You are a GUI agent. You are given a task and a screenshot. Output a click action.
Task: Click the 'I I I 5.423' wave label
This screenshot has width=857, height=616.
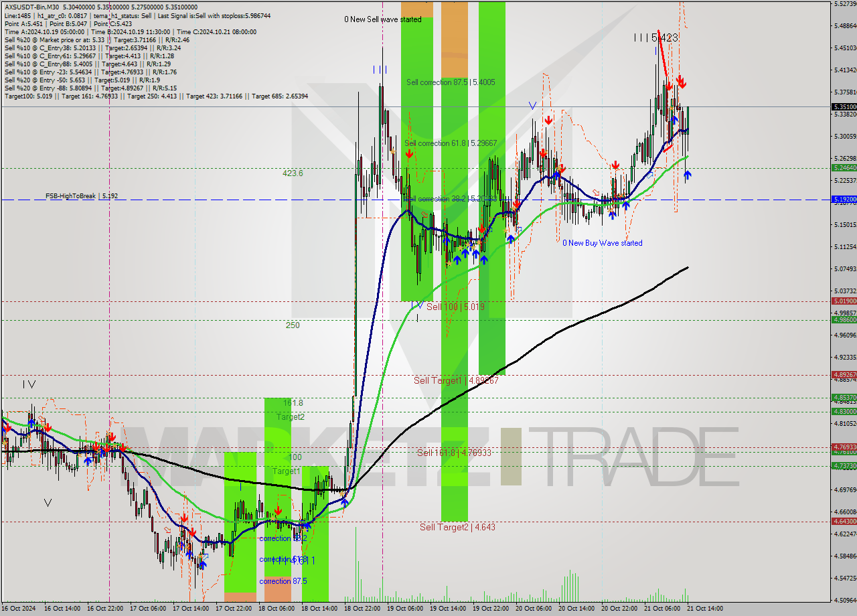[x=656, y=38]
